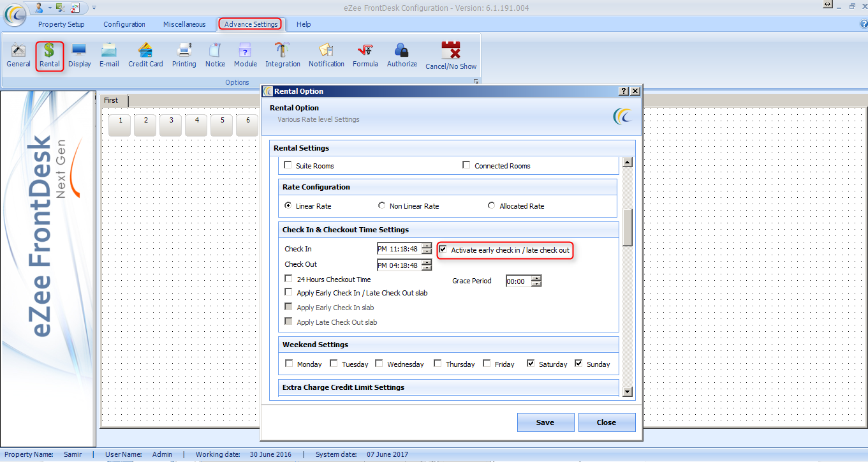The image size is (868, 462).
Task: Open the Help tab
Action: (304, 24)
